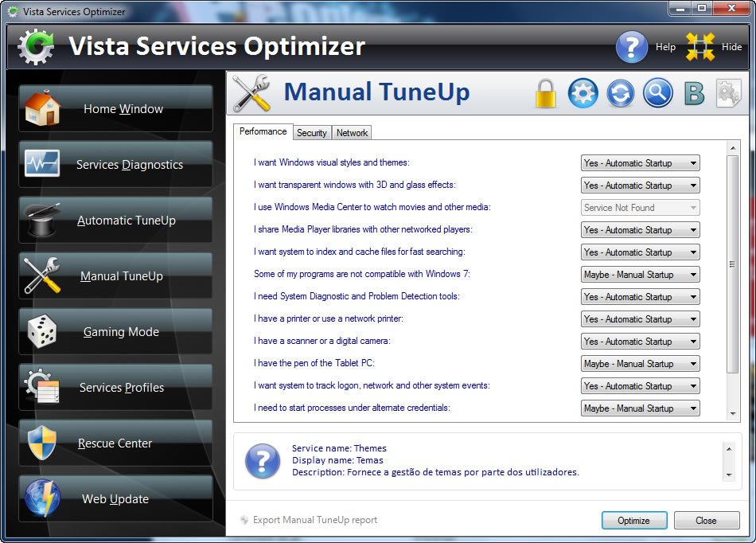Click "Service name: Themes" text
The height and width of the screenshot is (543, 756).
pos(339,448)
